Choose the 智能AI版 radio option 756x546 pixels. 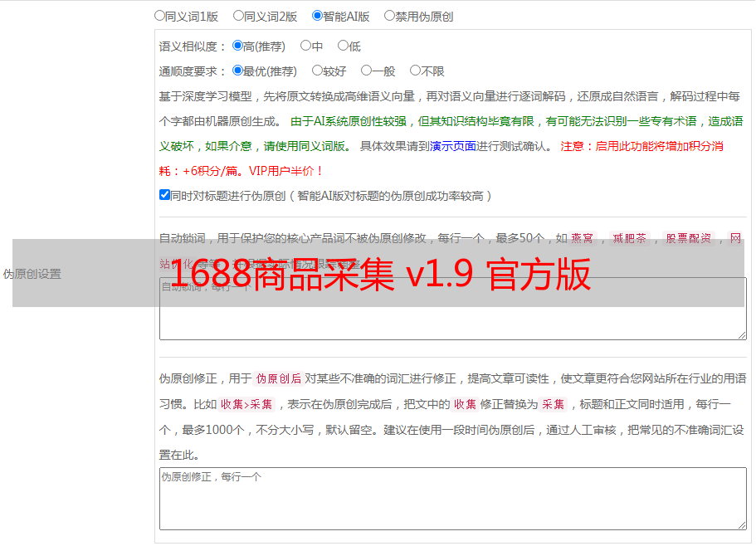[317, 16]
